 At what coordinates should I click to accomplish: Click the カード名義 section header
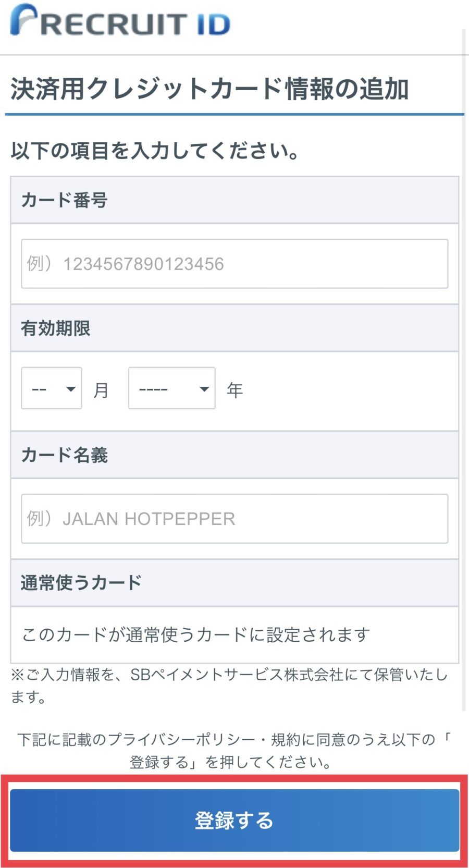coord(234,455)
